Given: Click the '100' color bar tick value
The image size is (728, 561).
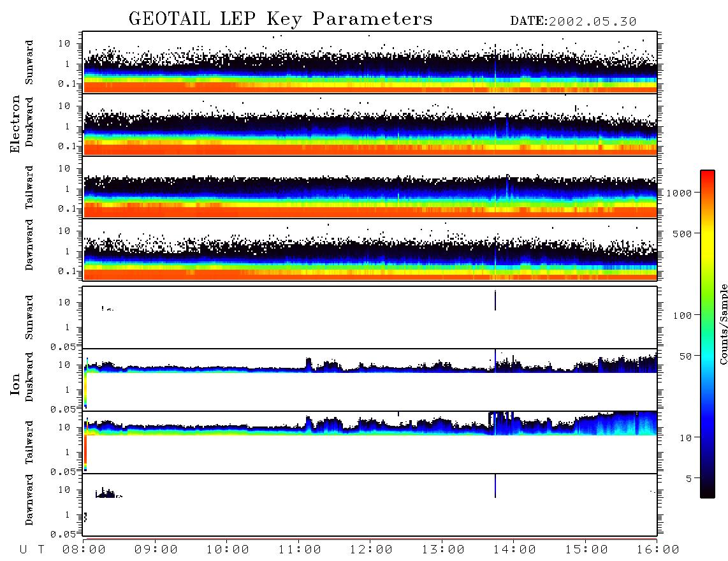Looking at the screenshot, I should coord(683,316).
